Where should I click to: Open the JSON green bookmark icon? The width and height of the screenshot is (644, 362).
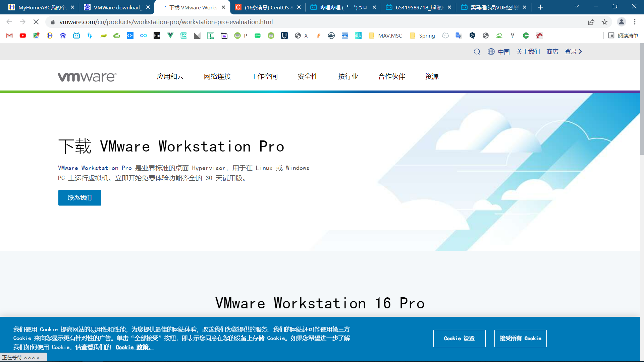pos(258,36)
